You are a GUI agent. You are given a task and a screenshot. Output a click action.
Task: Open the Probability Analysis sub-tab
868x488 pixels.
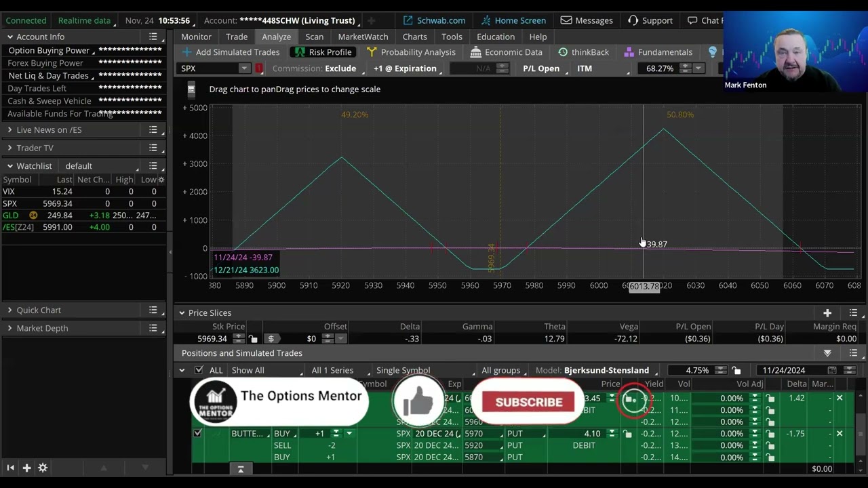[411, 52]
